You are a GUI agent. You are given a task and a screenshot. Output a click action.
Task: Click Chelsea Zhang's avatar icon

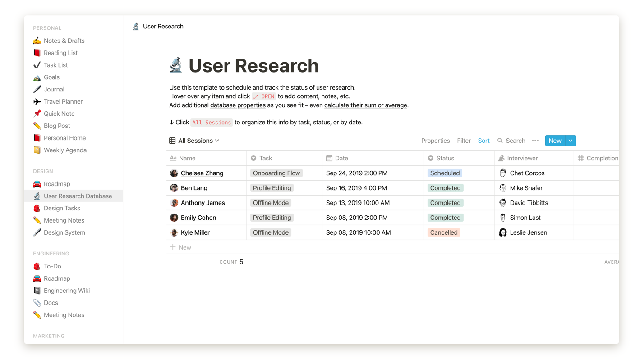(174, 173)
